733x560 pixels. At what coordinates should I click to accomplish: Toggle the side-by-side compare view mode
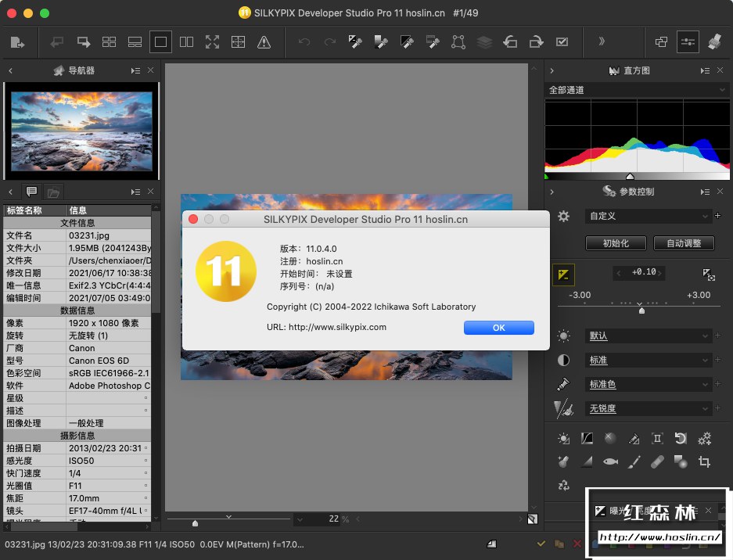click(x=186, y=42)
